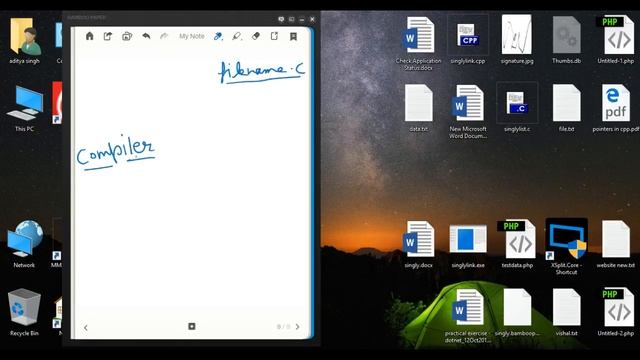Select This PC desktop icon
The width and height of the screenshot is (640, 360).
pos(24,109)
